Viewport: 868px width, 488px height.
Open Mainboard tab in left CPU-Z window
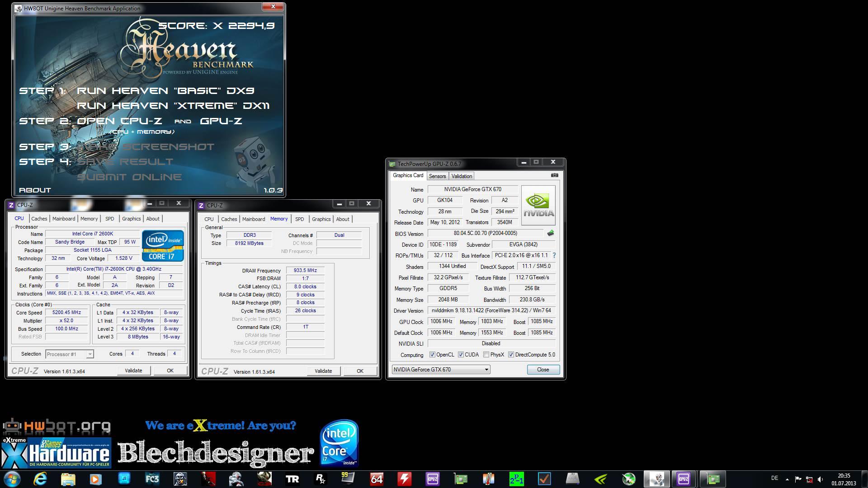coord(64,219)
